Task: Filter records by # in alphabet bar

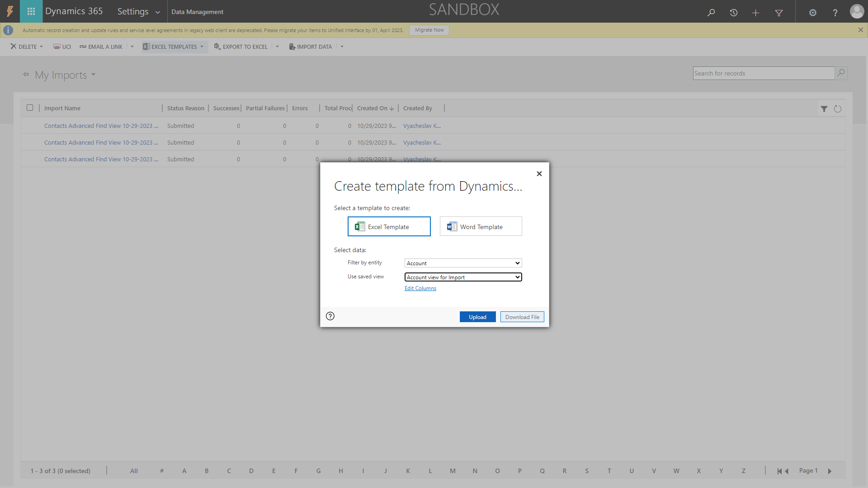Action: [x=161, y=471]
